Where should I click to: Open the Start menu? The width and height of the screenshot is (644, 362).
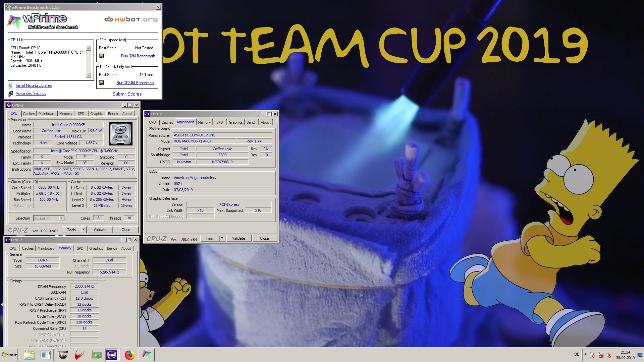point(9,355)
